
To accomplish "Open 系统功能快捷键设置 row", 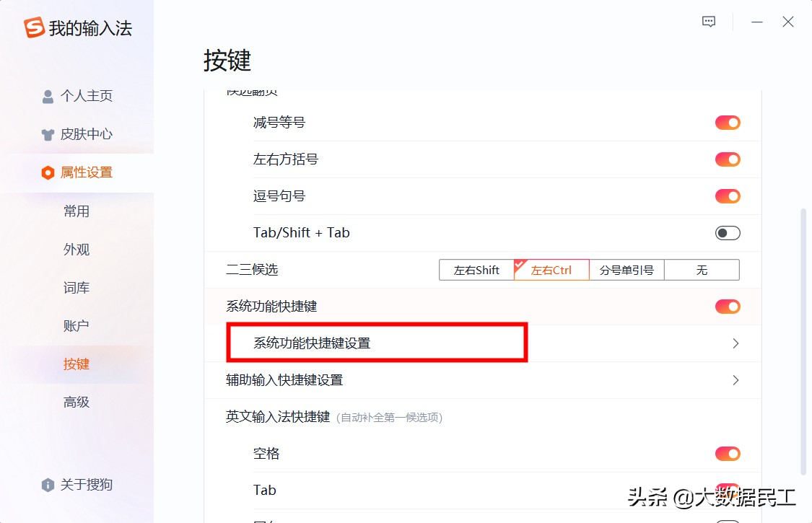I will 483,343.
